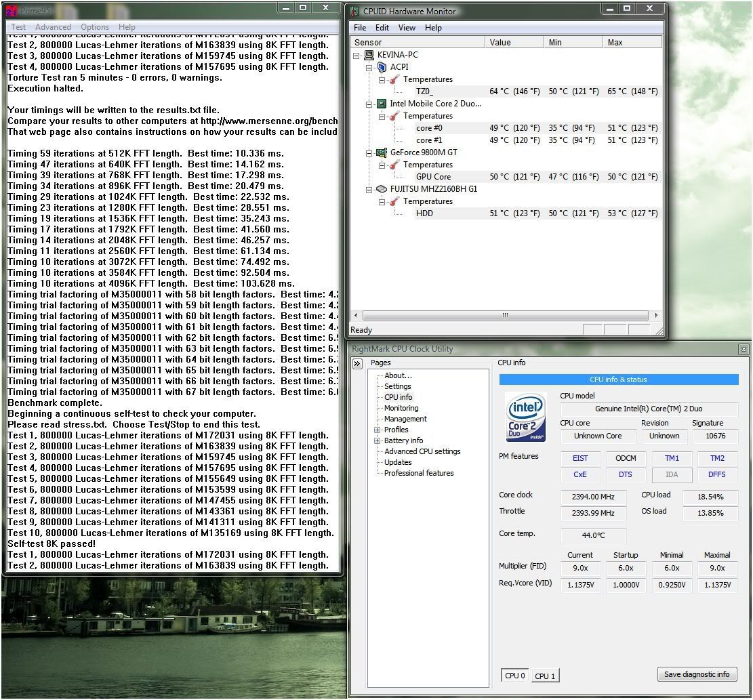Click thermometer icon under FUJITSU drive
This screenshot has height=700, width=753.
pos(394,201)
